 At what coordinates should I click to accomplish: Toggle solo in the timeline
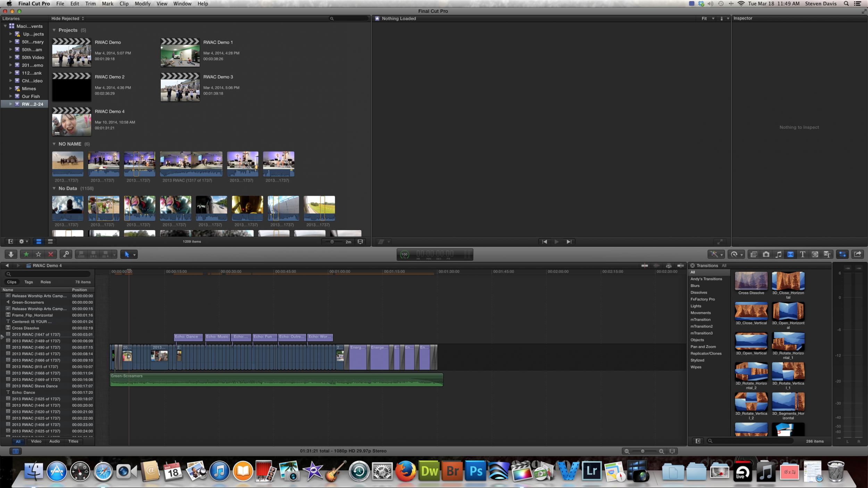click(668, 266)
